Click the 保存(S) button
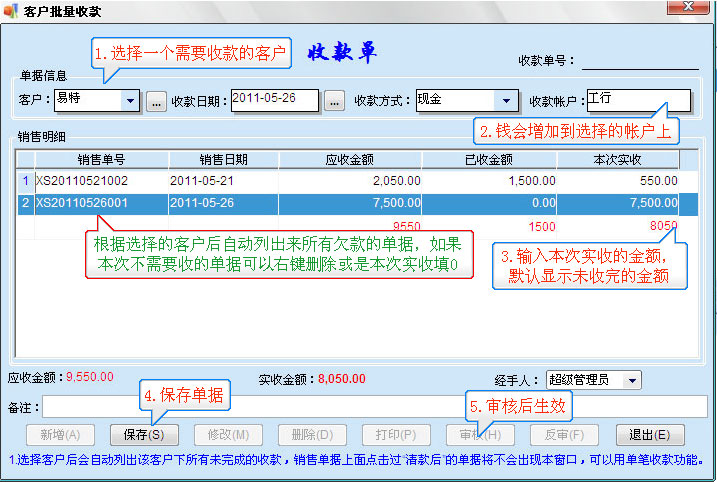This screenshot has width=717, height=482. coord(151,435)
